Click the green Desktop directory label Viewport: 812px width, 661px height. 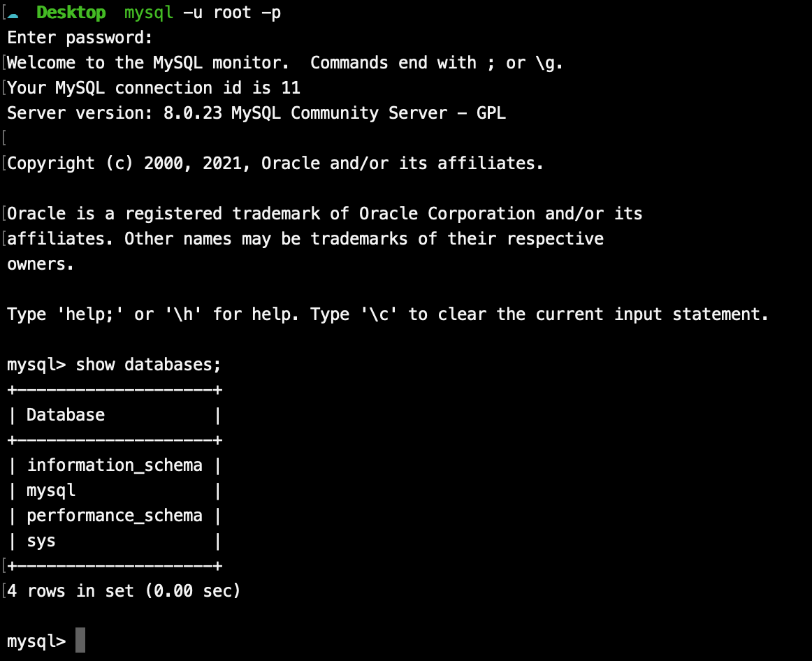tap(71, 13)
